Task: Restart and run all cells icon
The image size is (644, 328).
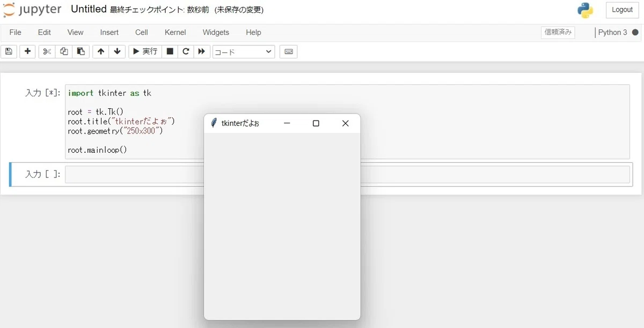Action: pos(201,51)
